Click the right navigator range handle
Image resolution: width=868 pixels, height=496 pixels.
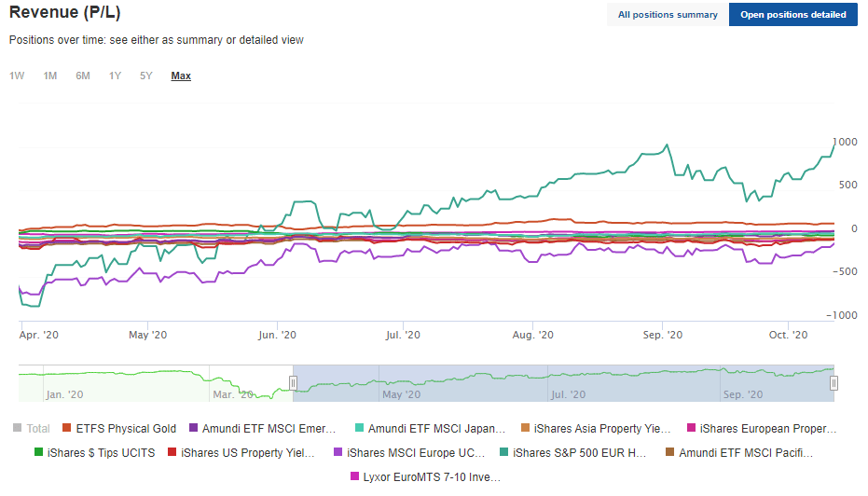coord(834,383)
